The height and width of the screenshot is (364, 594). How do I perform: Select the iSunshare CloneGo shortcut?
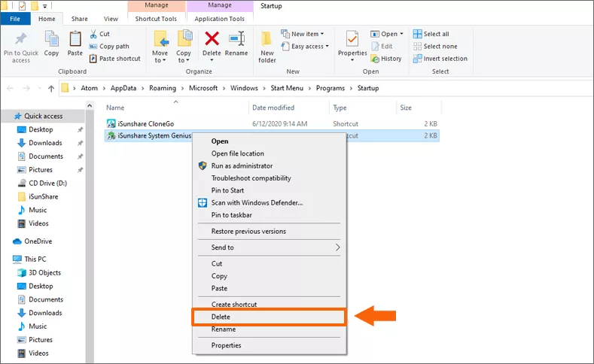coord(272,124)
